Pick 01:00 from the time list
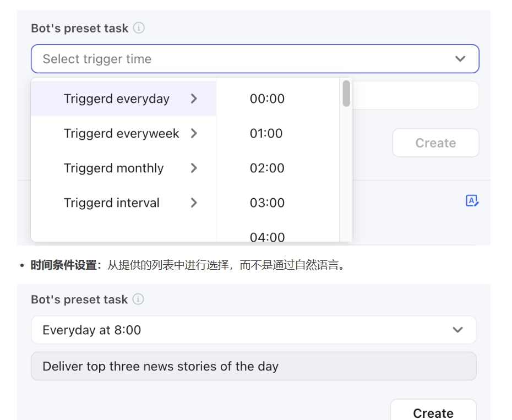 [x=266, y=134]
